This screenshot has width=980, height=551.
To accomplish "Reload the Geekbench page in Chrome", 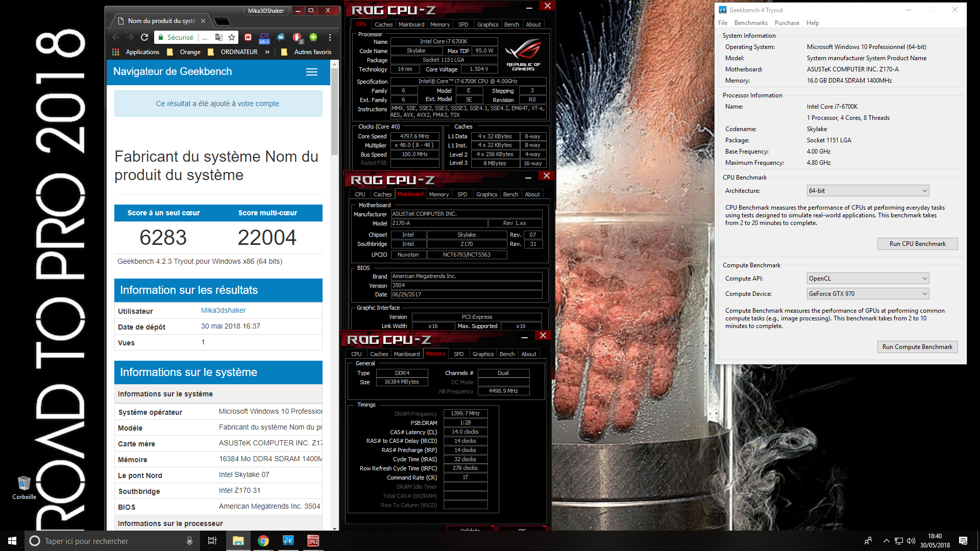I will point(144,37).
